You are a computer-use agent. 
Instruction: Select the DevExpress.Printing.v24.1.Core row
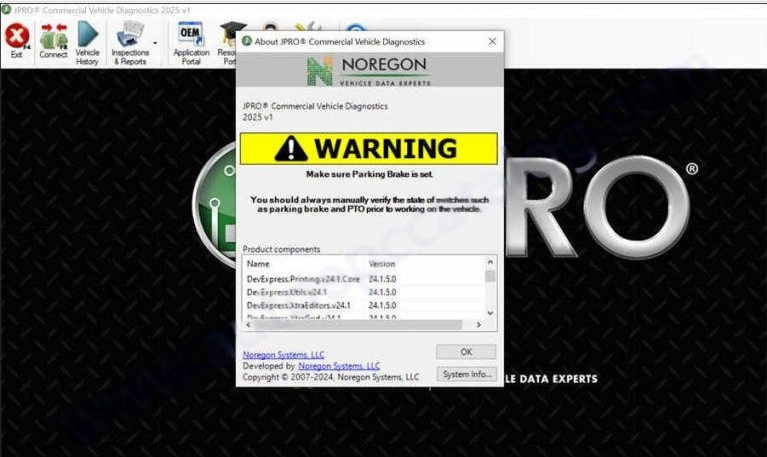click(364, 279)
